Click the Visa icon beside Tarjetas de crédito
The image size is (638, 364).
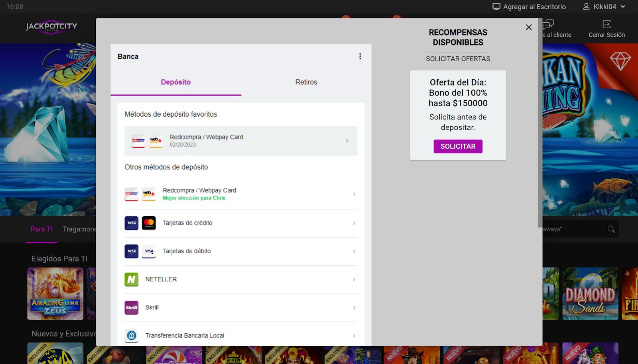point(132,223)
